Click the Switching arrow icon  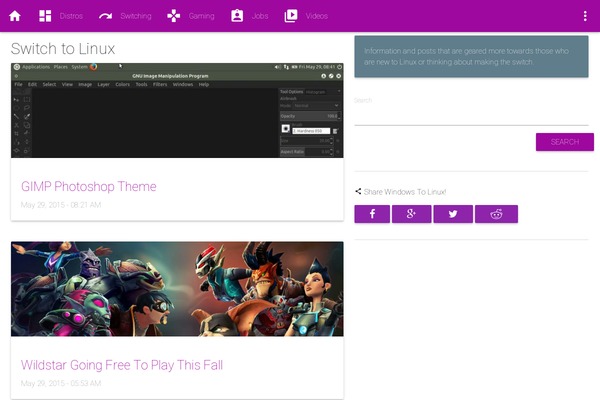(x=105, y=16)
